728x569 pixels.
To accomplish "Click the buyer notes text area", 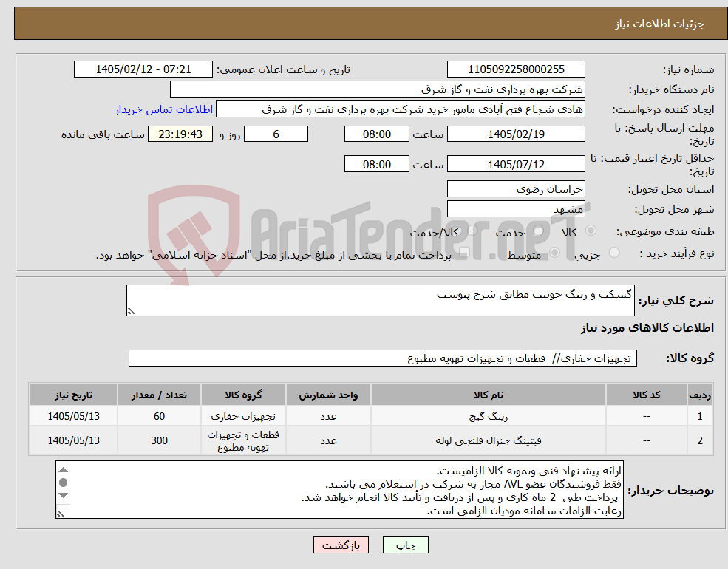I will [x=339, y=490].
